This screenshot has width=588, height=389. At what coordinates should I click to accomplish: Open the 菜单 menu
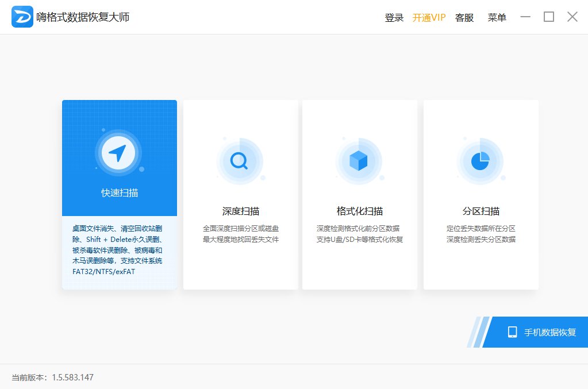[x=497, y=17]
